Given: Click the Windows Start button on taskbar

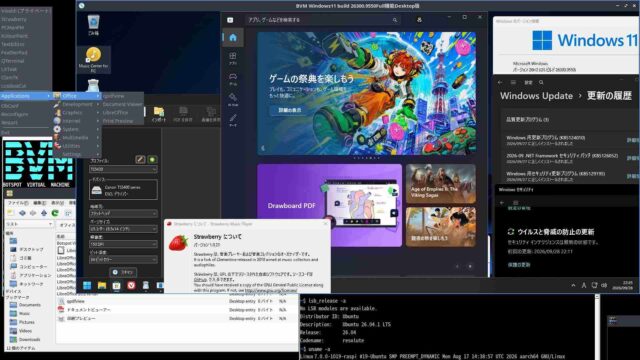Looking at the screenshot, I should pyautogui.click(x=87, y=285).
